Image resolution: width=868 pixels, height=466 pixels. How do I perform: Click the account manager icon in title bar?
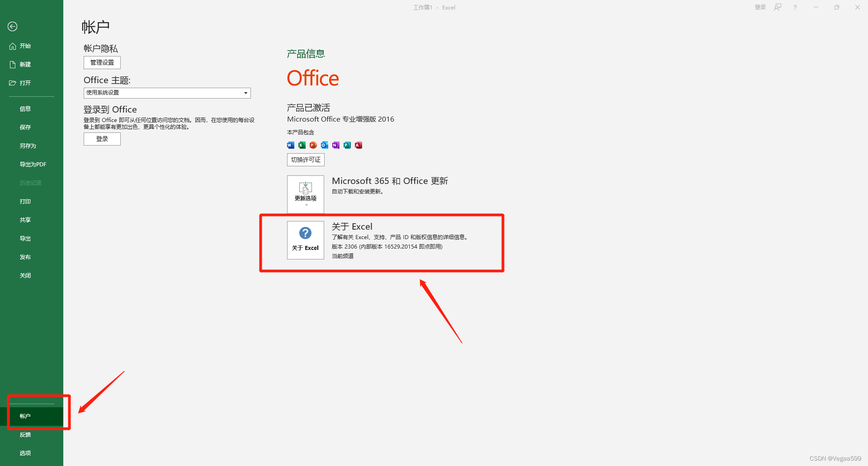click(x=778, y=7)
